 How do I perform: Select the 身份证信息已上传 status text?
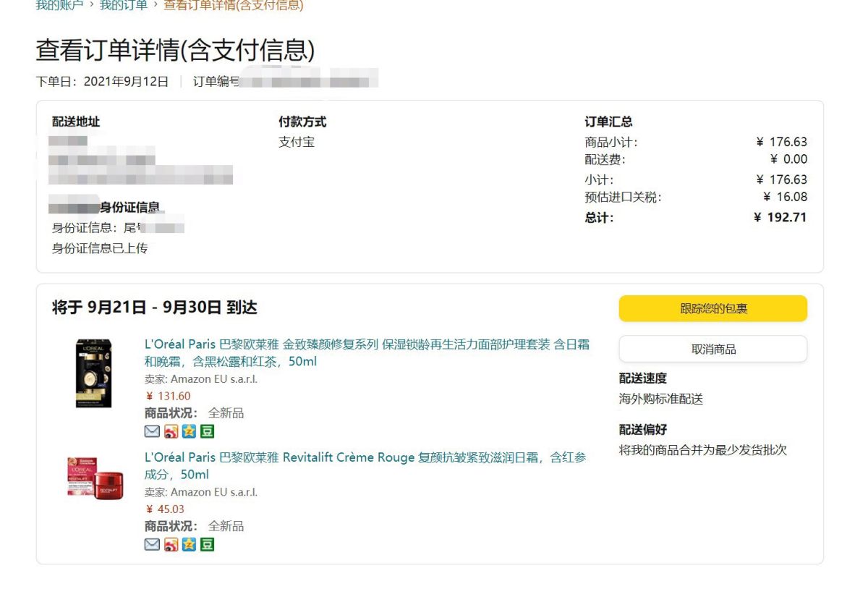(x=100, y=248)
